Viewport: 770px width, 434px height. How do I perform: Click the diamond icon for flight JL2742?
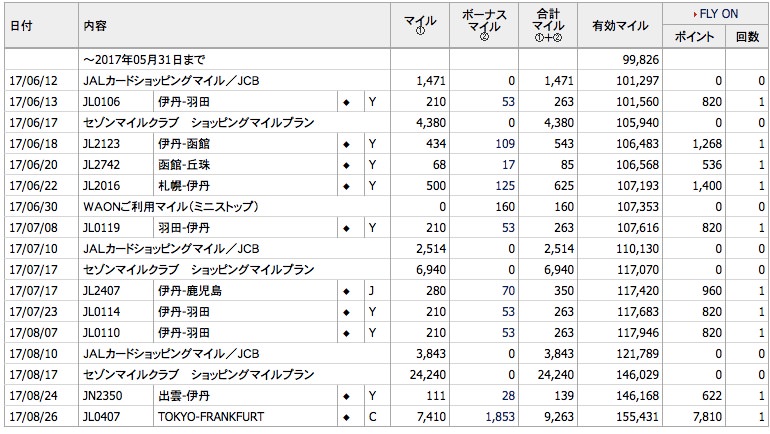(345, 165)
